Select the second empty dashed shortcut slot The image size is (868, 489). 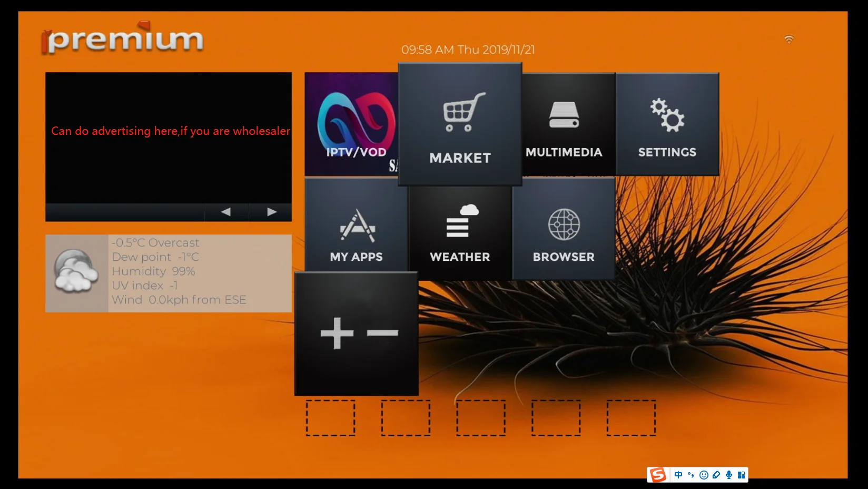click(x=406, y=418)
